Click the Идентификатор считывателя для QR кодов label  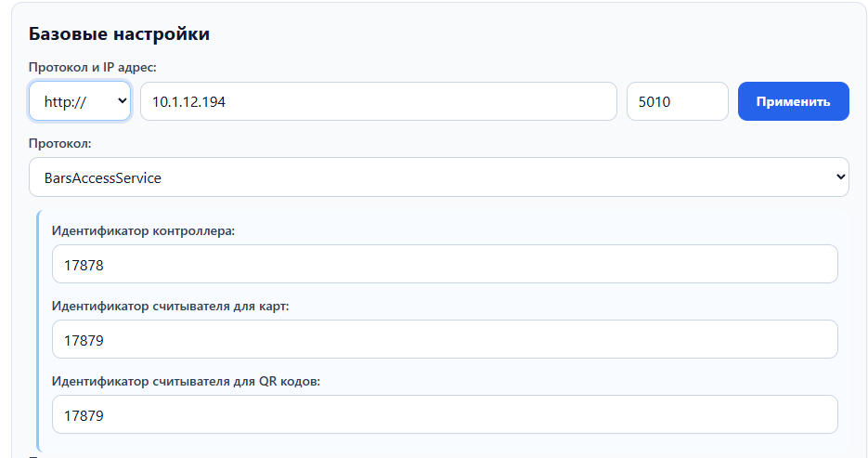coord(186,382)
